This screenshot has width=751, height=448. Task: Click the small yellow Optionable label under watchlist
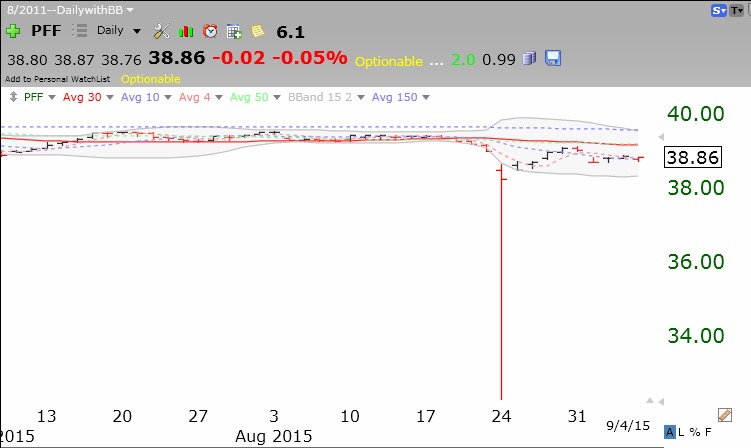click(x=150, y=79)
